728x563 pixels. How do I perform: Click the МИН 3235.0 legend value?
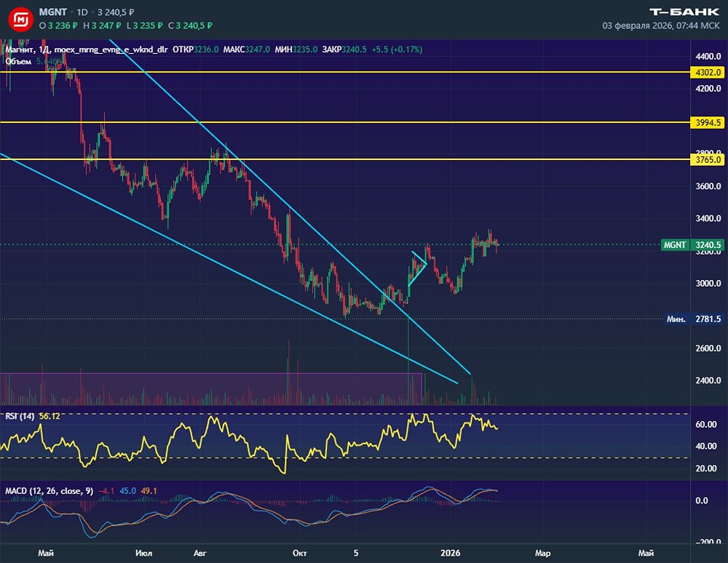point(296,49)
